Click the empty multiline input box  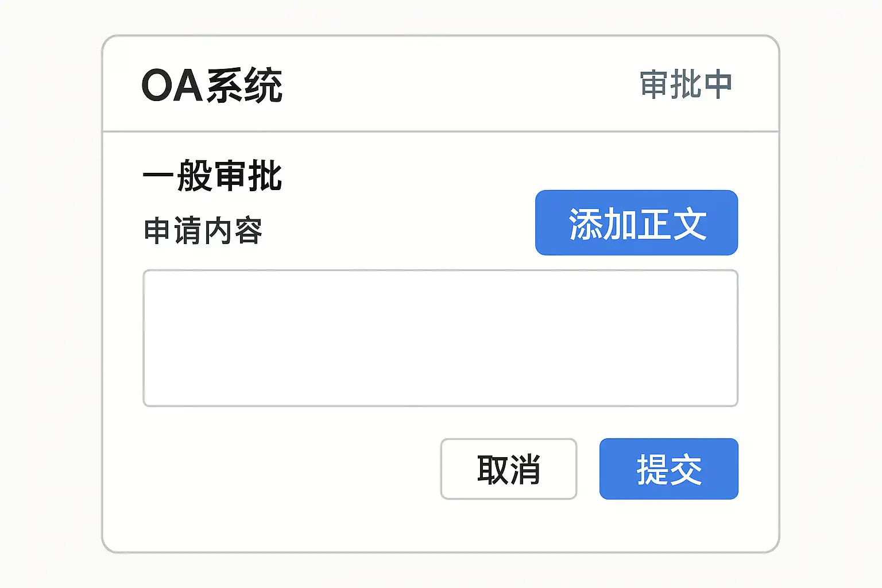440,338
